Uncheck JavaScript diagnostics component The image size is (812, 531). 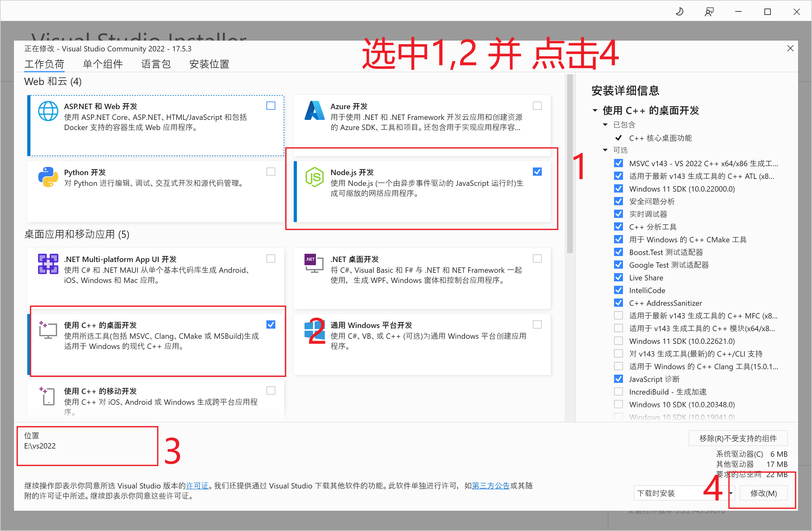click(618, 379)
